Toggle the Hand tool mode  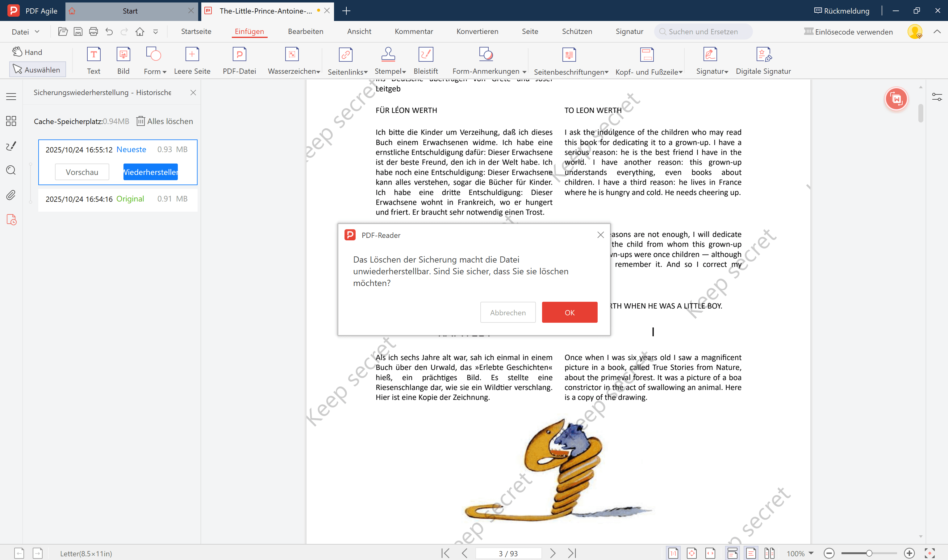tap(27, 52)
